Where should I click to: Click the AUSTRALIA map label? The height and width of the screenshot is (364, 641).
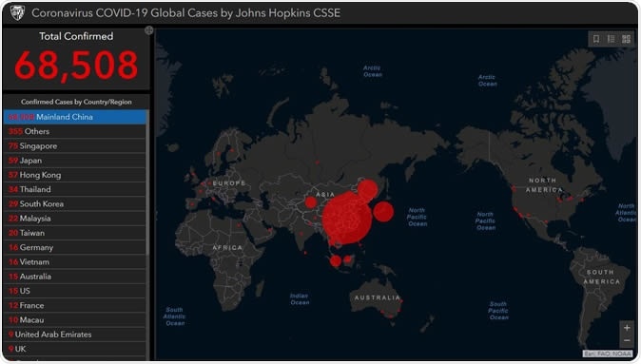click(378, 297)
